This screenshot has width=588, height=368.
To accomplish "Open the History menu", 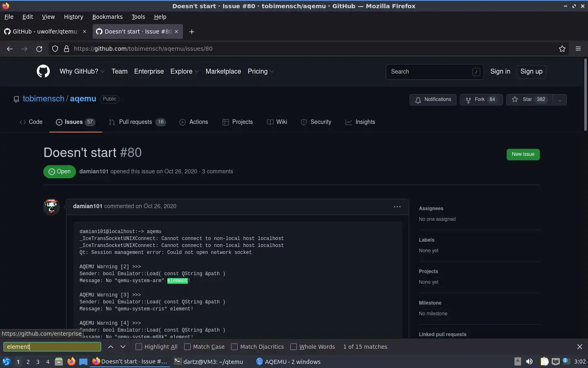I will point(73,17).
